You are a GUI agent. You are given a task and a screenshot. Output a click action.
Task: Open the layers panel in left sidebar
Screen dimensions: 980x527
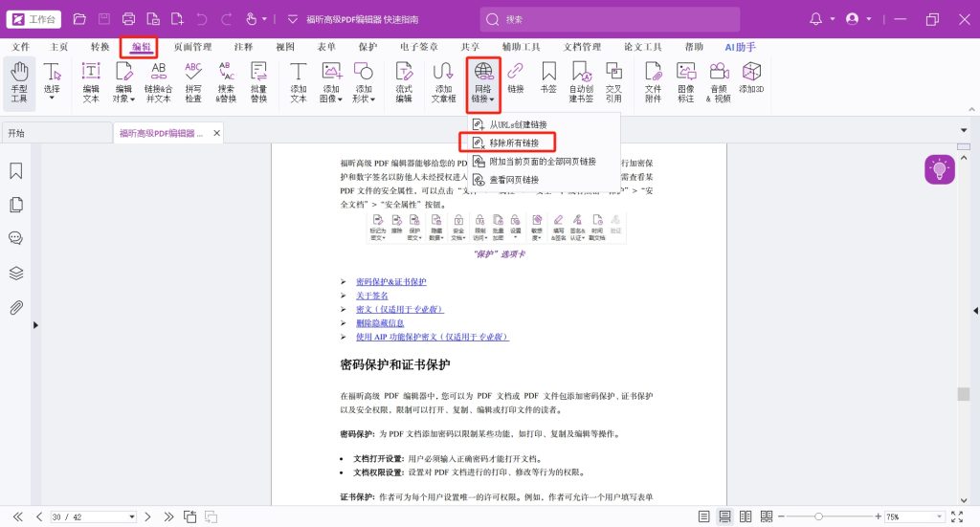(x=16, y=273)
